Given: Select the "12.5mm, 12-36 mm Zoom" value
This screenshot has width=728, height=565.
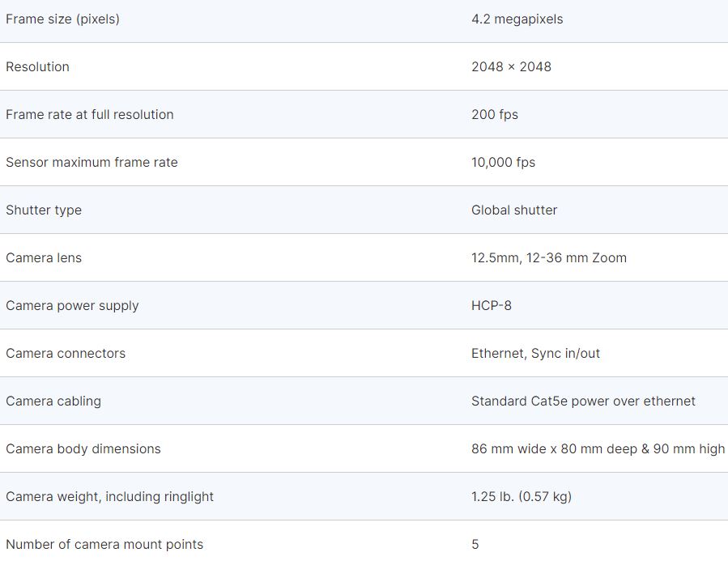Looking at the screenshot, I should point(548,257).
